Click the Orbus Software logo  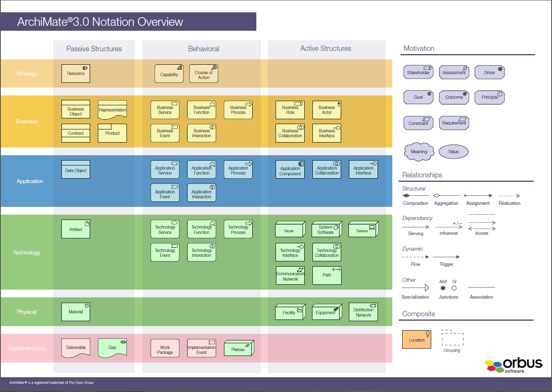514,365
